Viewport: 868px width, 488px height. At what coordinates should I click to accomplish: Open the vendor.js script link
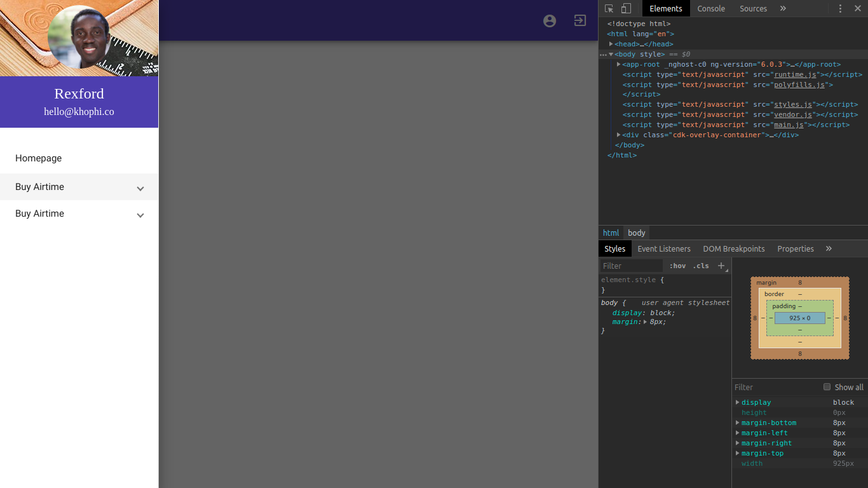[x=793, y=114]
